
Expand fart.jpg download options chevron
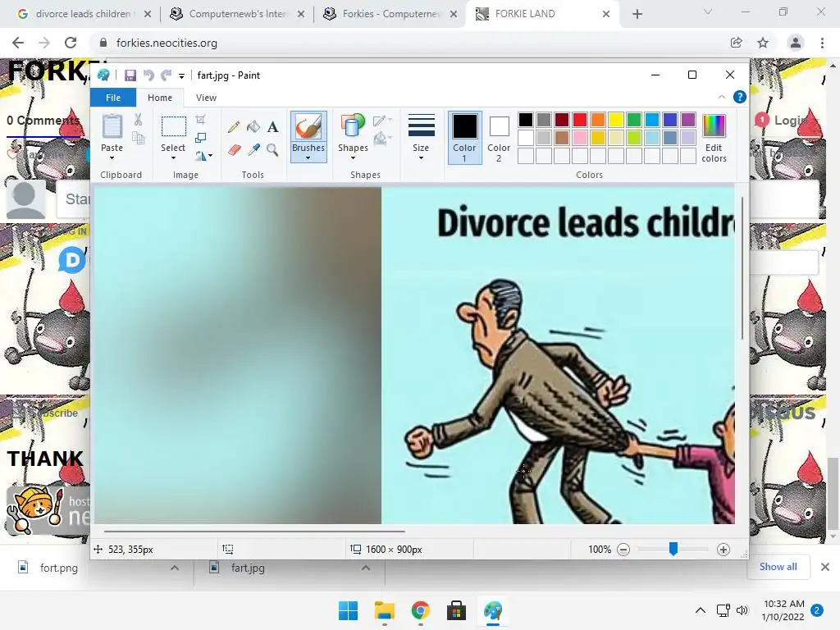365,568
